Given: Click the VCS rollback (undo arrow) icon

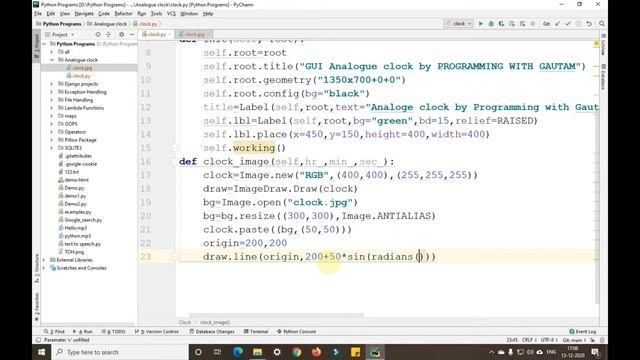Looking at the screenshot, I should click(x=589, y=24).
